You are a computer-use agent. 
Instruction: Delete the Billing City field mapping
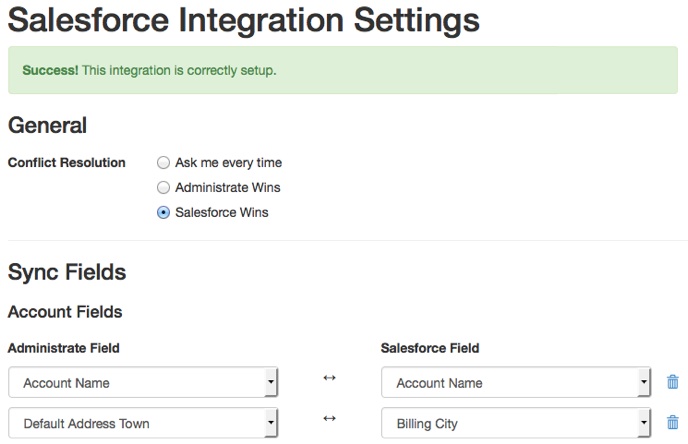pos(672,423)
